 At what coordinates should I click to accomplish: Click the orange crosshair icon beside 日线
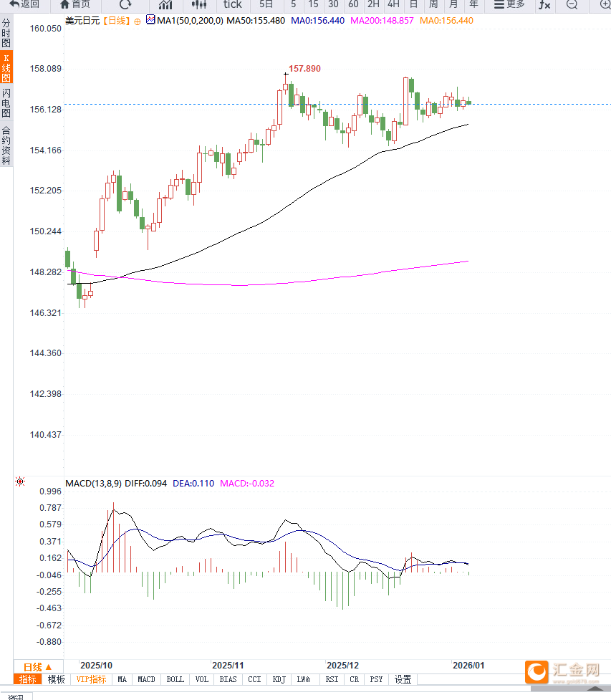[137, 21]
